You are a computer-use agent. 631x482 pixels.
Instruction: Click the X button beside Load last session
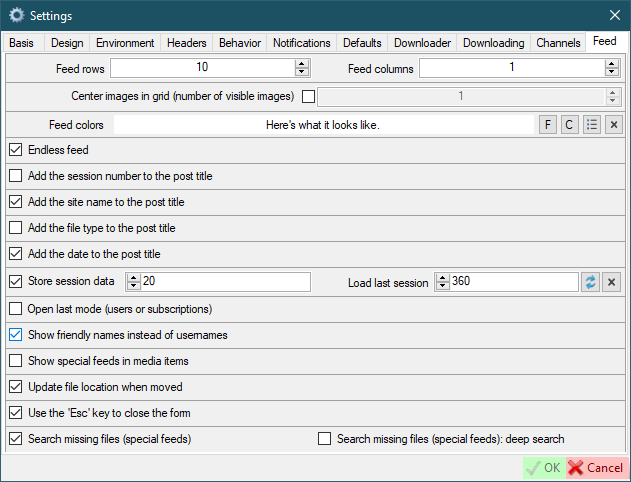[x=613, y=282]
